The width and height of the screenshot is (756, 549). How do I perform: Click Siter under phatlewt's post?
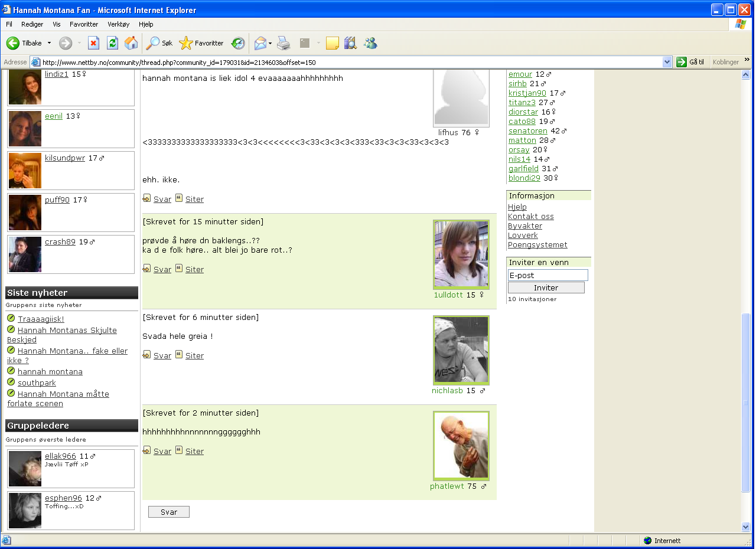194,451
